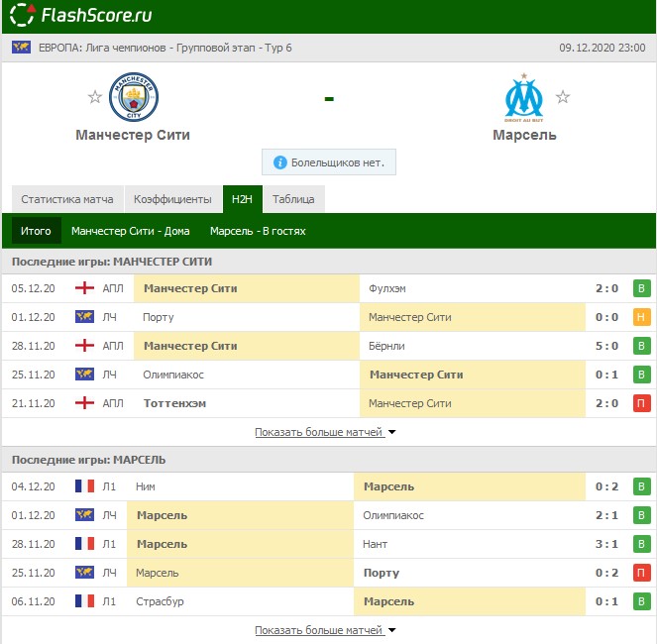Click the Manchester City club crest
657x644 pixels.
(x=134, y=97)
